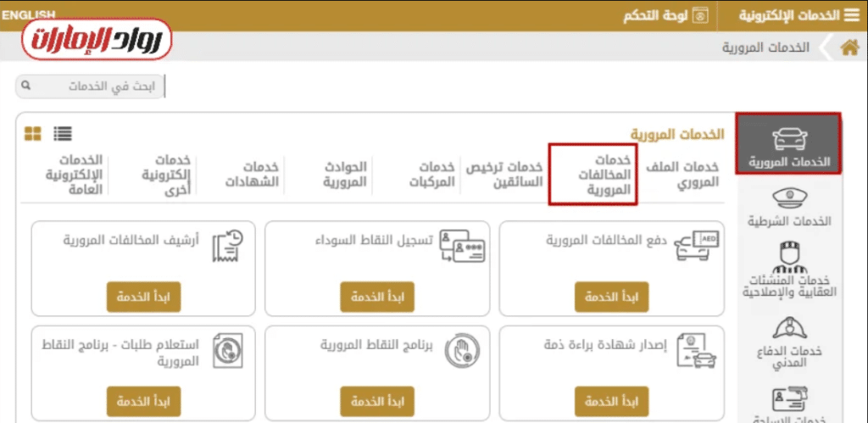Start the دفع المخالفات المرورية service

coord(612,297)
